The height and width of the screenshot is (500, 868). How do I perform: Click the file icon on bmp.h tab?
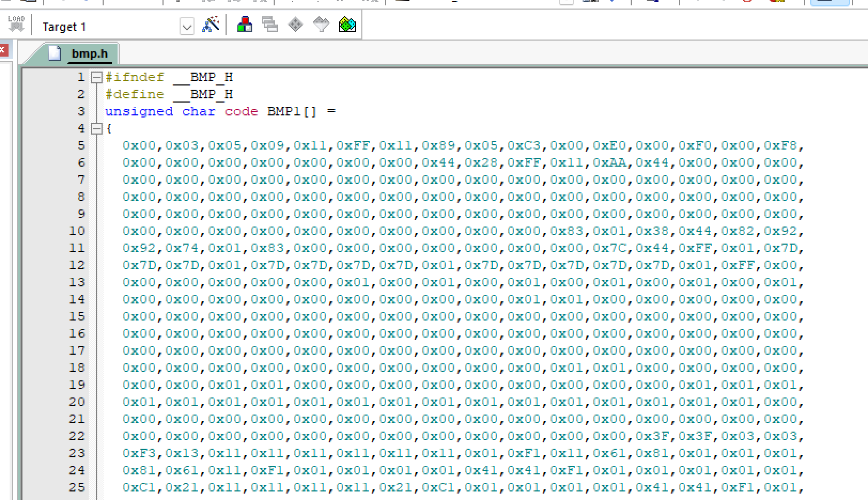point(55,53)
